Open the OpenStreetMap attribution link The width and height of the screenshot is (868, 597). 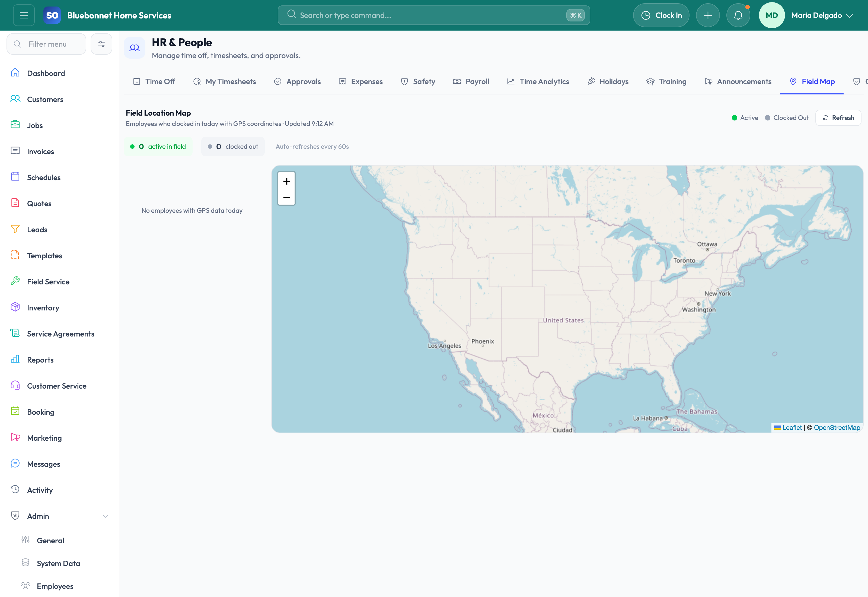point(837,428)
